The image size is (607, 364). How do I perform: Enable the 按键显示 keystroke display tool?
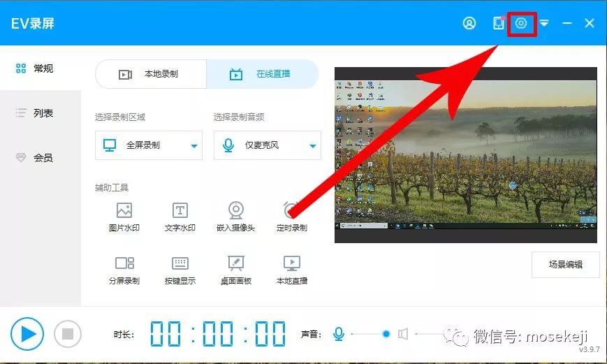coord(180,270)
